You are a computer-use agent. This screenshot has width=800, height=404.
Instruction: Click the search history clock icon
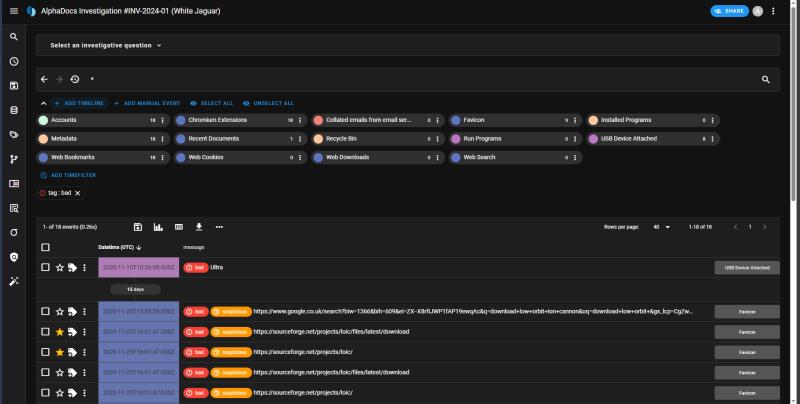point(75,78)
